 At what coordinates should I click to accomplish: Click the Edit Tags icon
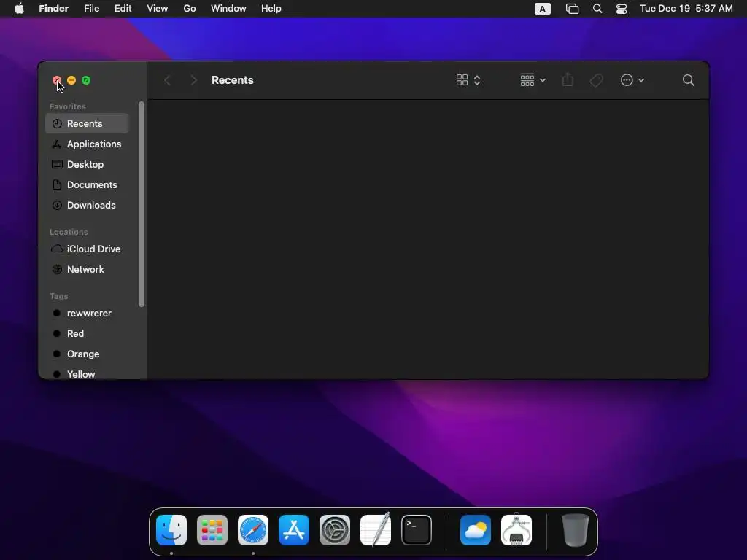[596, 80]
